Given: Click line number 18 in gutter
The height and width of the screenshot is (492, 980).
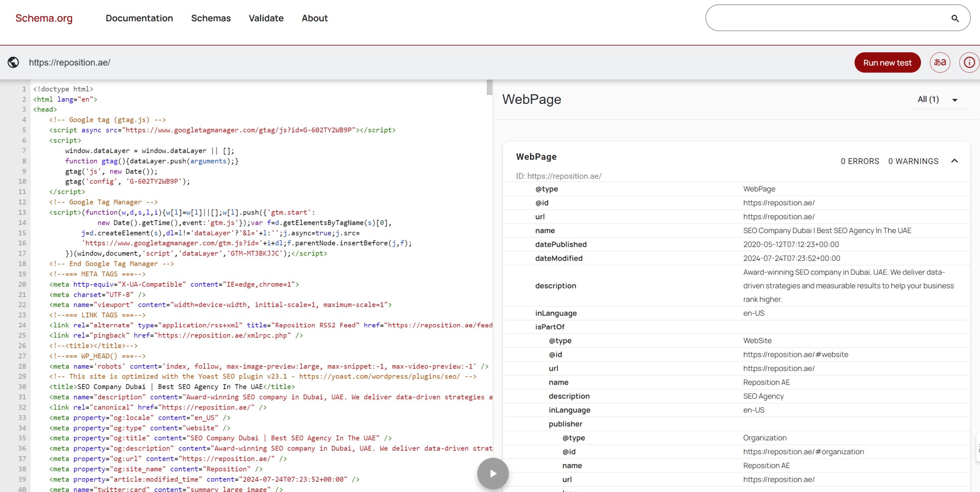Looking at the screenshot, I should pos(22,264).
